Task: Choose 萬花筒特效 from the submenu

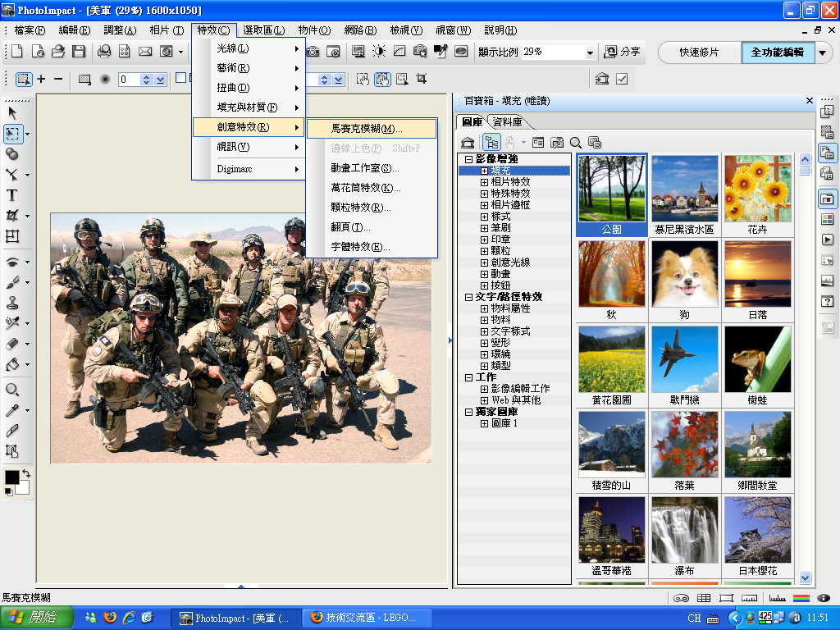Action: pyautogui.click(x=372, y=188)
